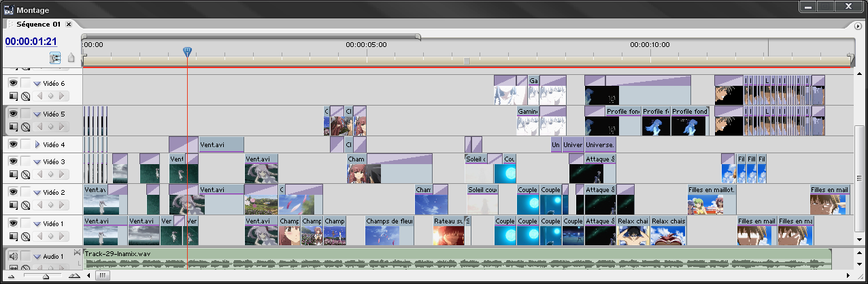868x284 pixels.
Task: Set display style for Vidéo 1
Action: [x=13, y=236]
